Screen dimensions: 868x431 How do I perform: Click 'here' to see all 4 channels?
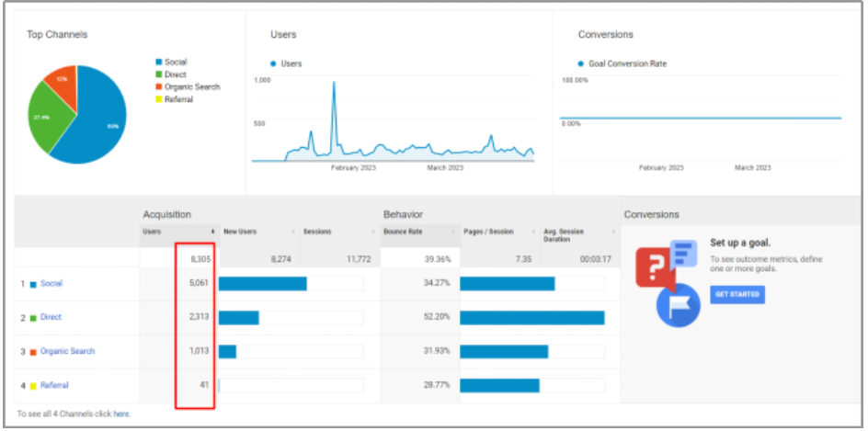pyautogui.click(x=121, y=414)
